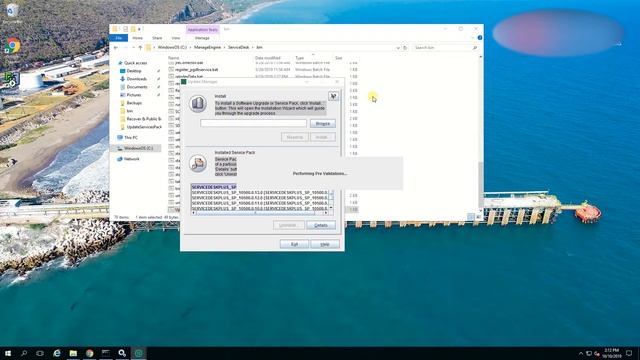Click down arrow of service pack list scrollbar
The image size is (640, 360).
[x=331, y=207]
